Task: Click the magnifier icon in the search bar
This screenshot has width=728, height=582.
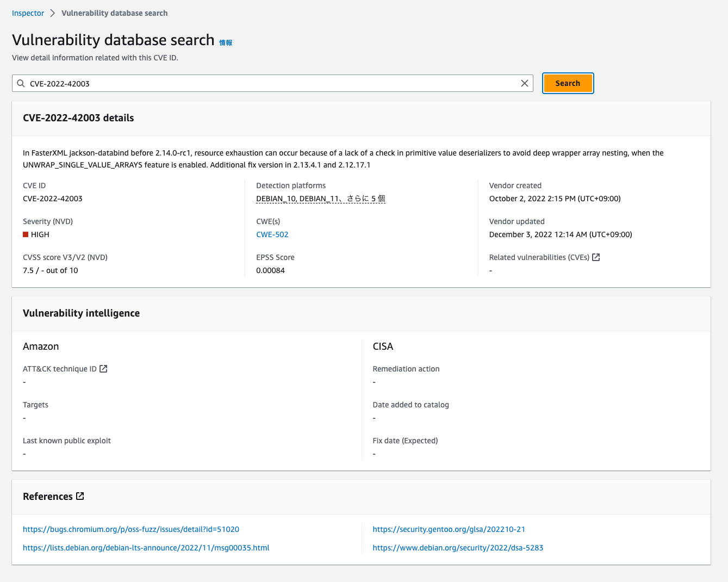Action: tap(21, 83)
